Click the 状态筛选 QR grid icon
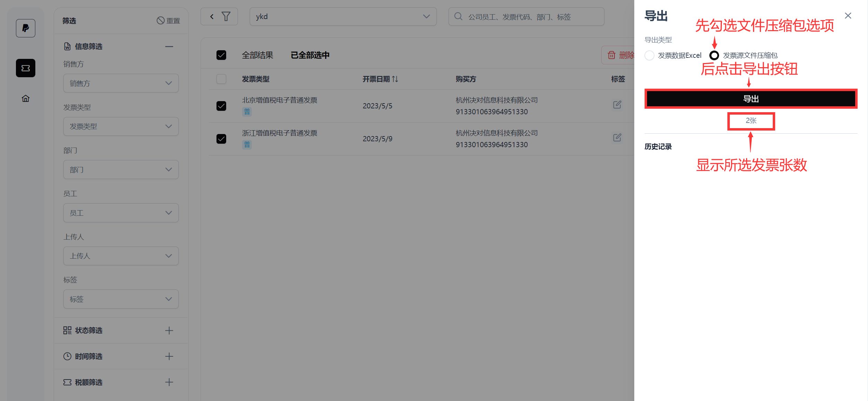Screen dimensions: 868x401 coord(68,330)
